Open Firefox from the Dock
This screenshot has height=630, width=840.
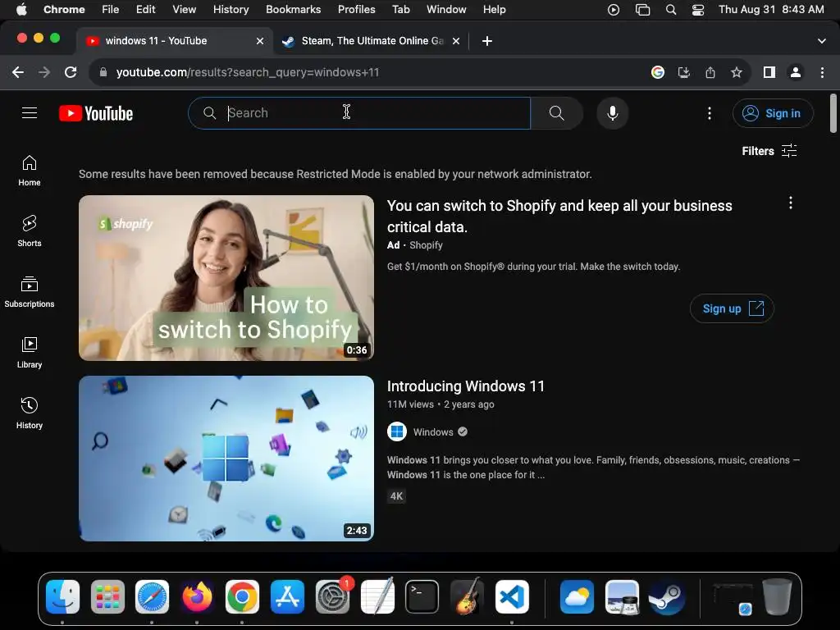point(197,596)
